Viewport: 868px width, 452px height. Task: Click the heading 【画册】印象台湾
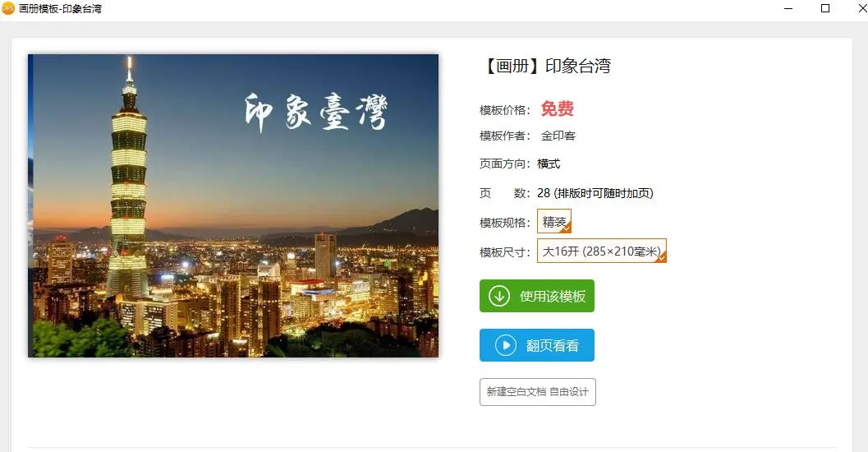pos(545,66)
